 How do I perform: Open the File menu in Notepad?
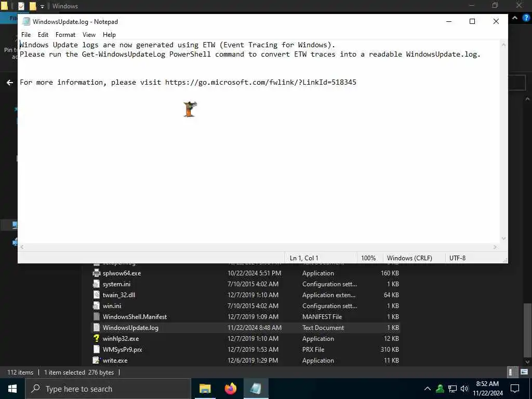[x=26, y=35]
